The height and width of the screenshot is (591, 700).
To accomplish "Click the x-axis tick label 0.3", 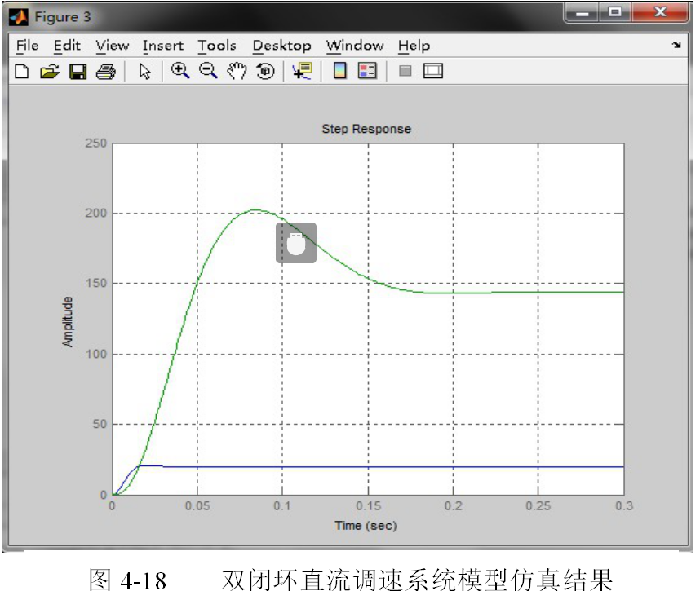I will tap(624, 505).
